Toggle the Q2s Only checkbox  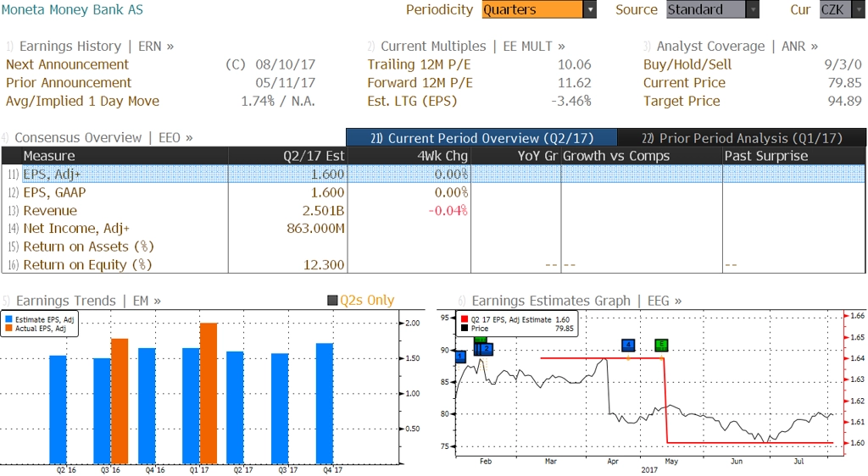tap(332, 300)
